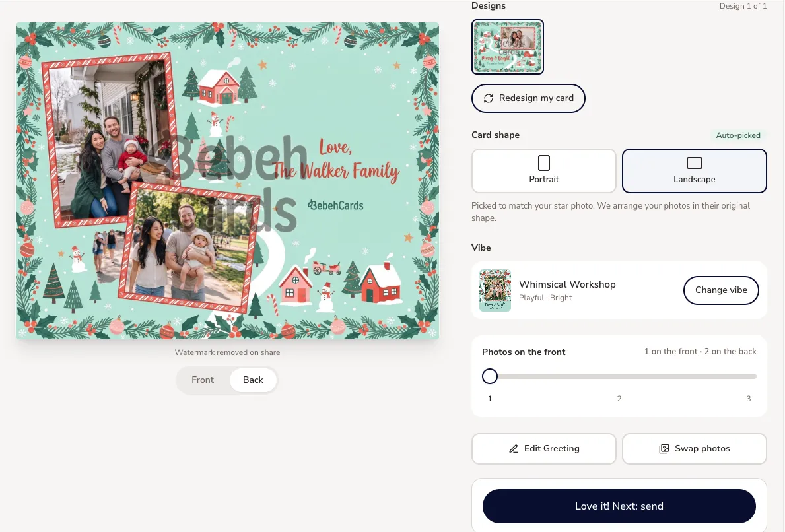Image resolution: width=785 pixels, height=532 pixels.
Task: Select the Landscape card shape
Action: pyautogui.click(x=695, y=171)
